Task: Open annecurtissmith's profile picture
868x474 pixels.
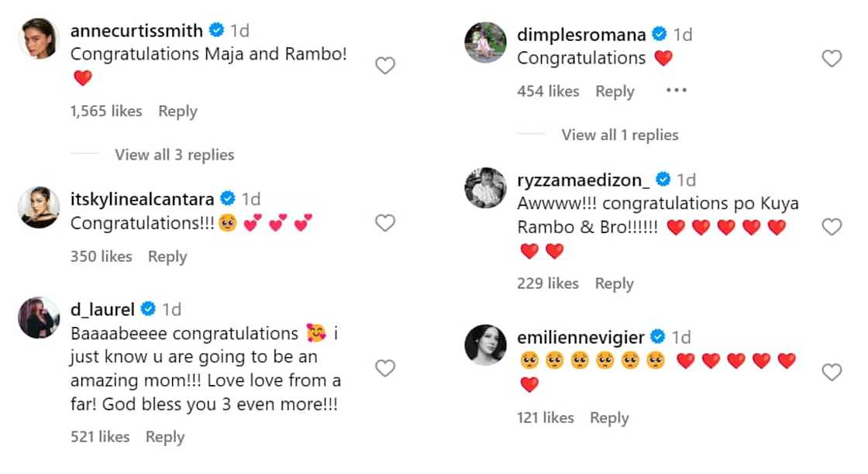Action: pos(39,39)
